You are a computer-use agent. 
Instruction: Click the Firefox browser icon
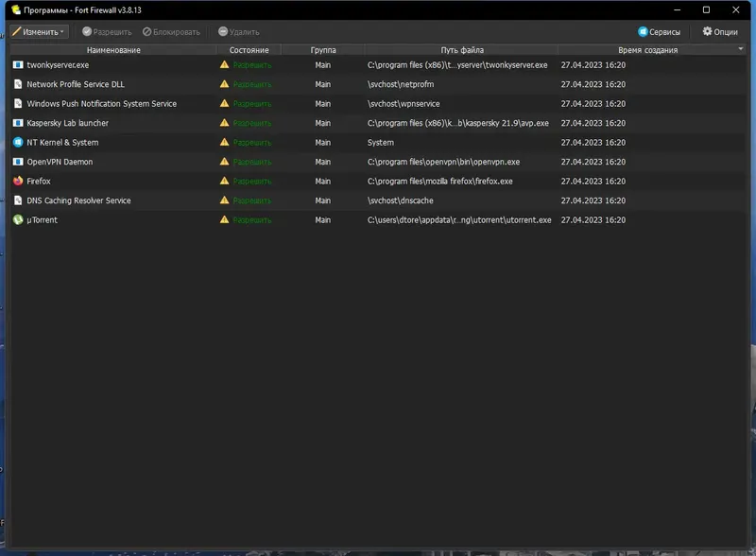pyautogui.click(x=18, y=181)
